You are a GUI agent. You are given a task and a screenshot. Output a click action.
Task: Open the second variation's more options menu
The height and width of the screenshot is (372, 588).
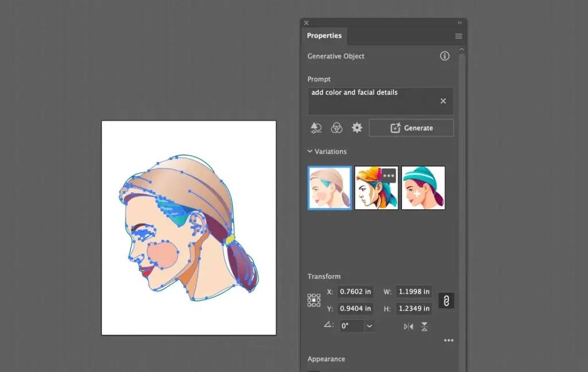click(389, 175)
